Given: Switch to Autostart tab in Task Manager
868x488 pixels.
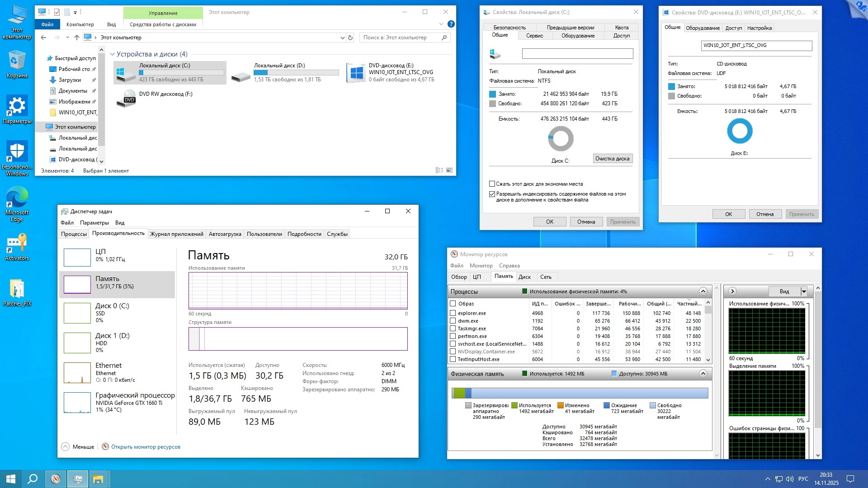Looking at the screenshot, I should [x=225, y=234].
